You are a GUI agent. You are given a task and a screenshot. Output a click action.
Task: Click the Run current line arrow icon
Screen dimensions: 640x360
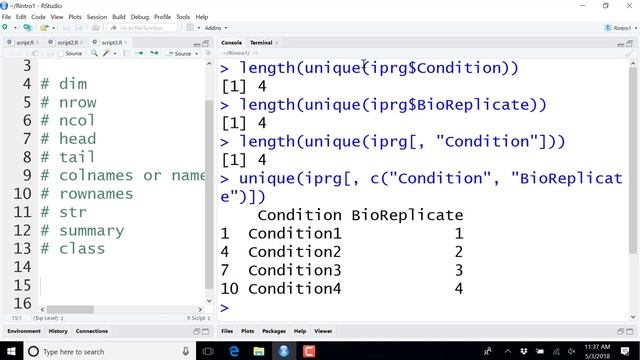pos(139,53)
